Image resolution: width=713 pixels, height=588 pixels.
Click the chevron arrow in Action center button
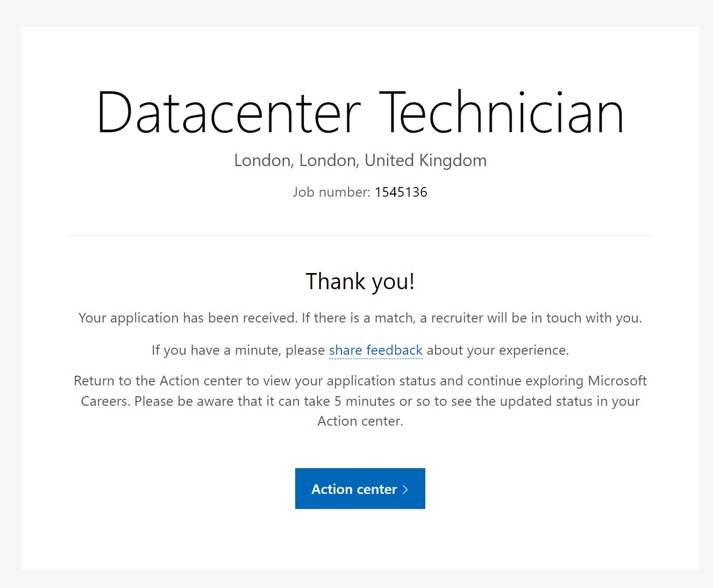pyautogui.click(x=405, y=490)
